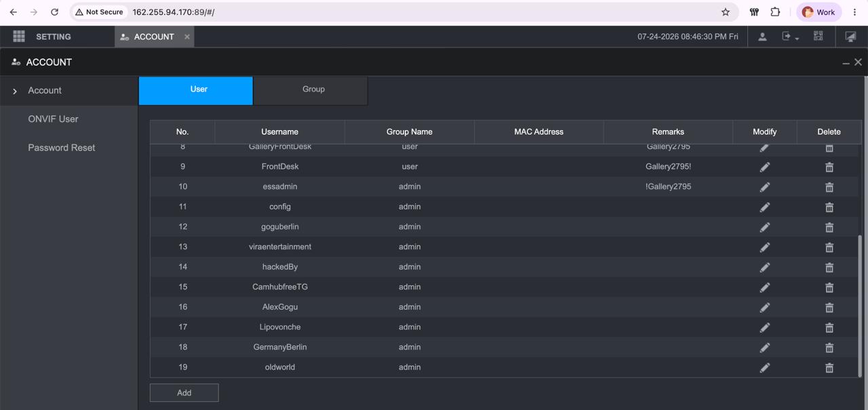
Task: Expand the logout dropdown arrow
Action: coord(797,39)
